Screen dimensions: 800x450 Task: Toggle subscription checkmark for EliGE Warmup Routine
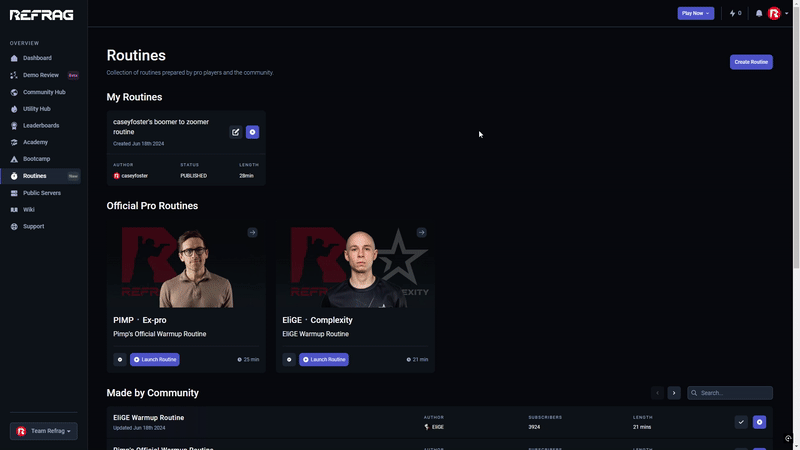coord(741,422)
